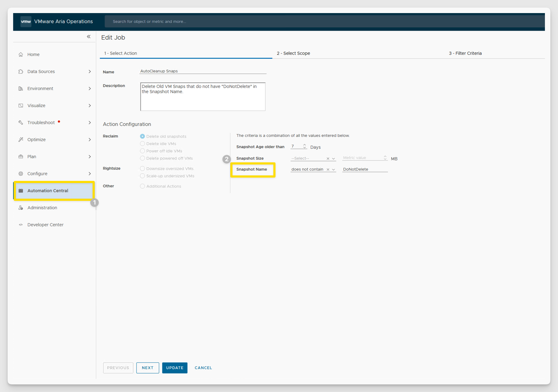Adjust the Snapshot Age days stepper
This screenshot has height=392, width=558.
coord(305,146)
